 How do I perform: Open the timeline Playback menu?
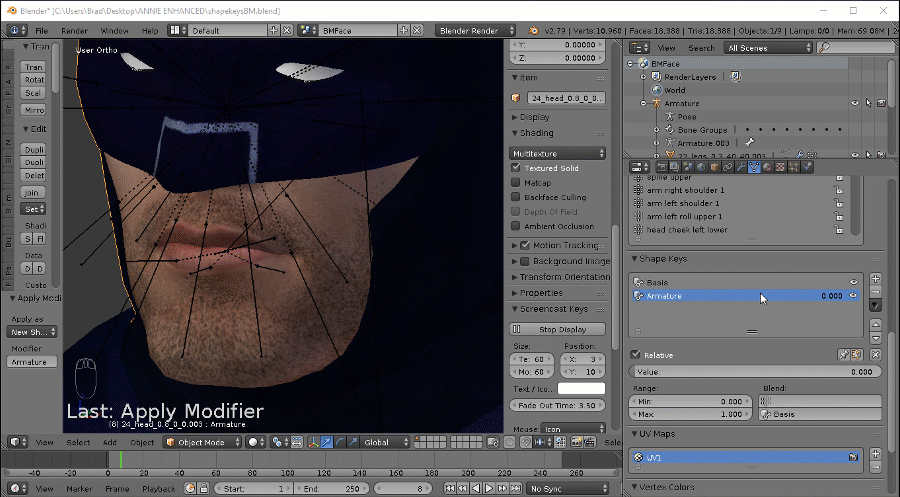pos(158,488)
